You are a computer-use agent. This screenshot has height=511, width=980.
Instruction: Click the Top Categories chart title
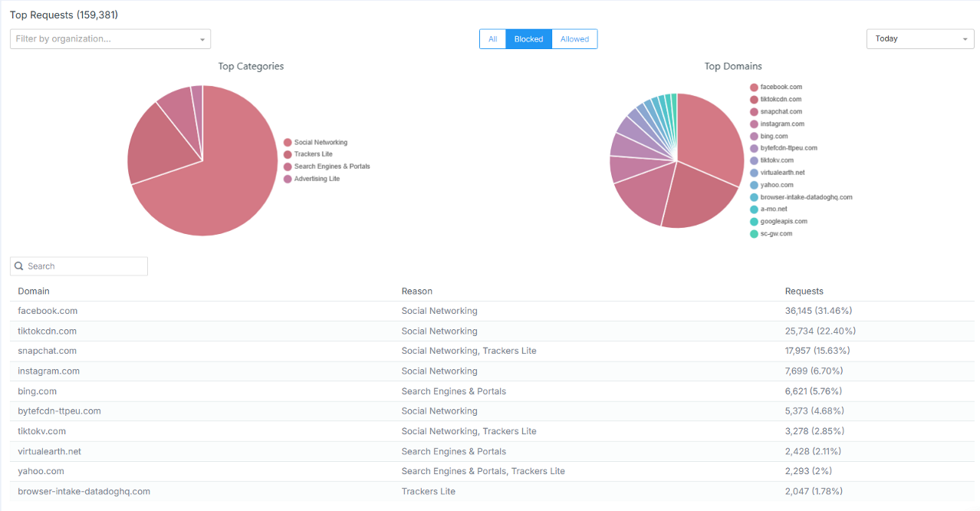251,67
